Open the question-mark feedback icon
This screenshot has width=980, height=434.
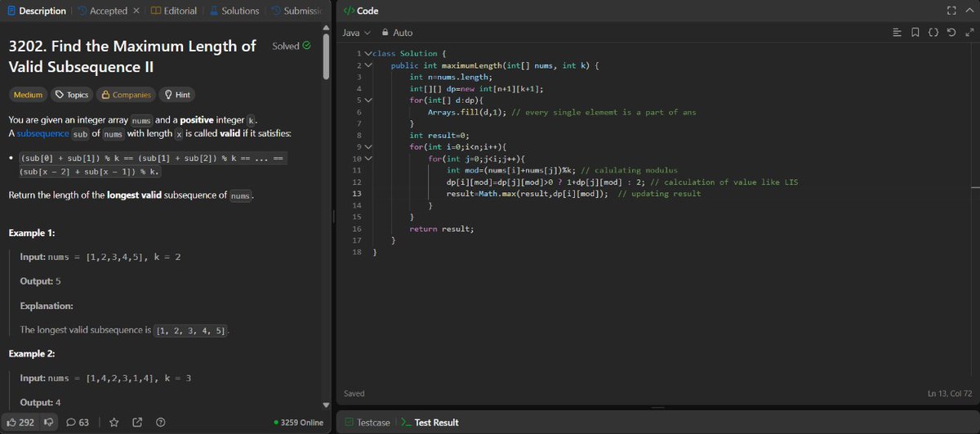click(x=161, y=422)
